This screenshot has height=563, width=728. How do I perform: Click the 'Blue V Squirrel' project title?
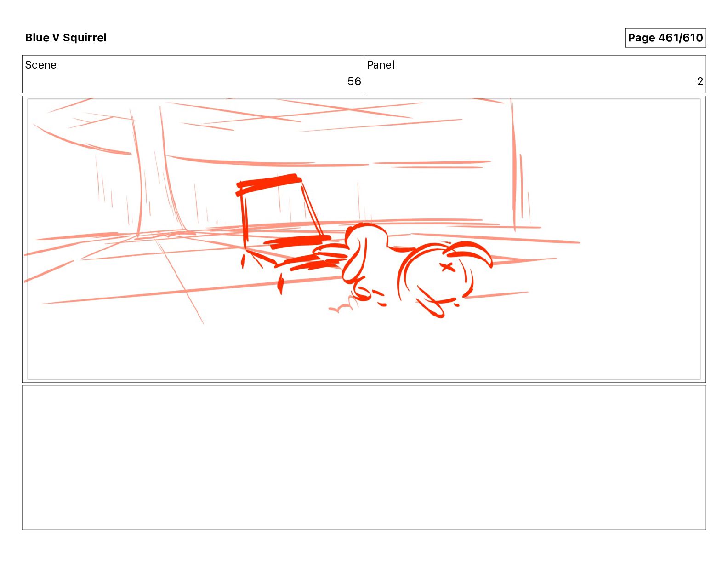(x=66, y=38)
